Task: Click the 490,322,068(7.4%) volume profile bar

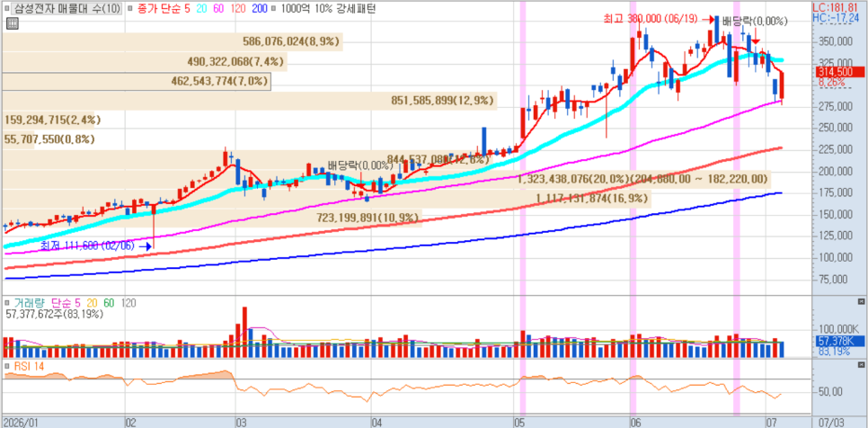Action: (x=145, y=61)
